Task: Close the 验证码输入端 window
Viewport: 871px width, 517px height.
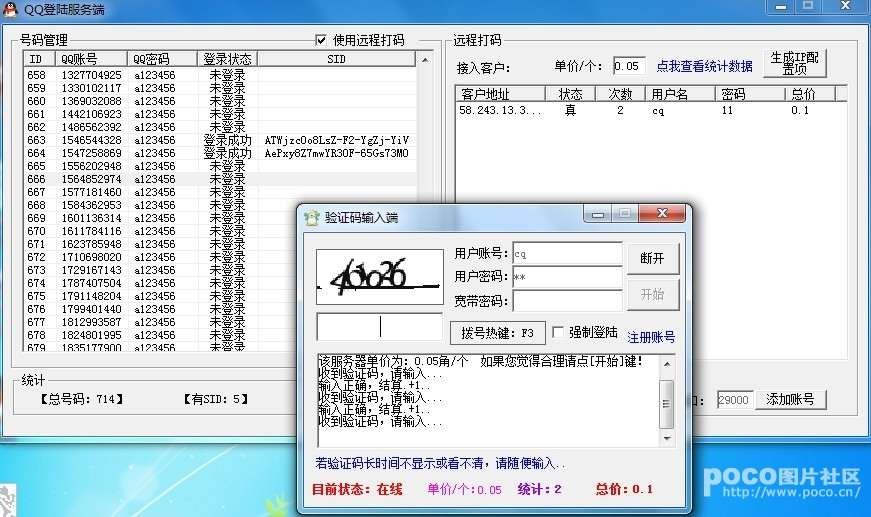Action: [662, 213]
